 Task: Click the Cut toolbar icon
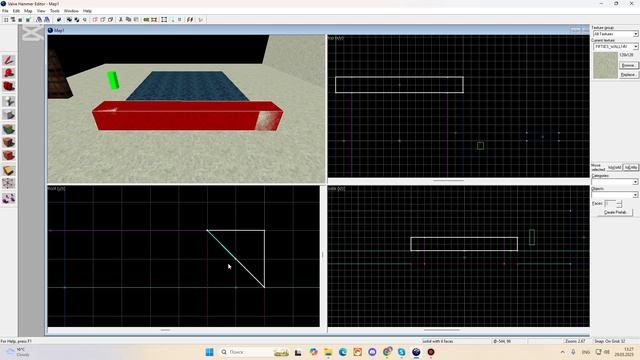121,20
